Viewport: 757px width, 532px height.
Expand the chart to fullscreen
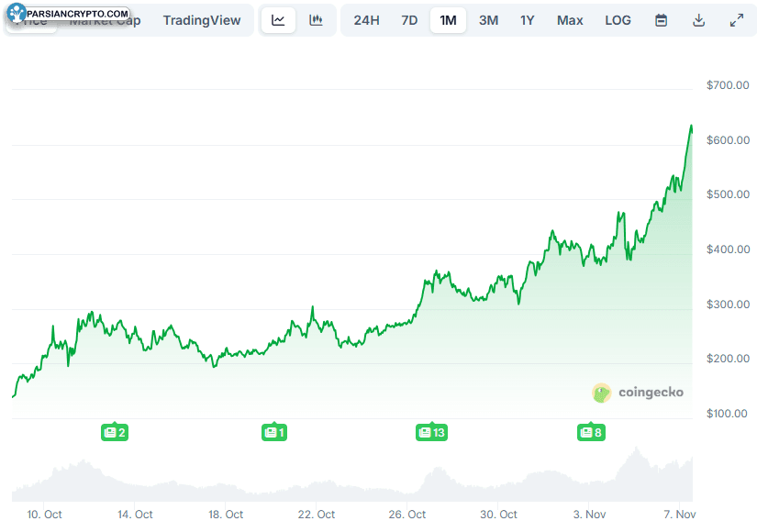pyautogui.click(x=736, y=20)
